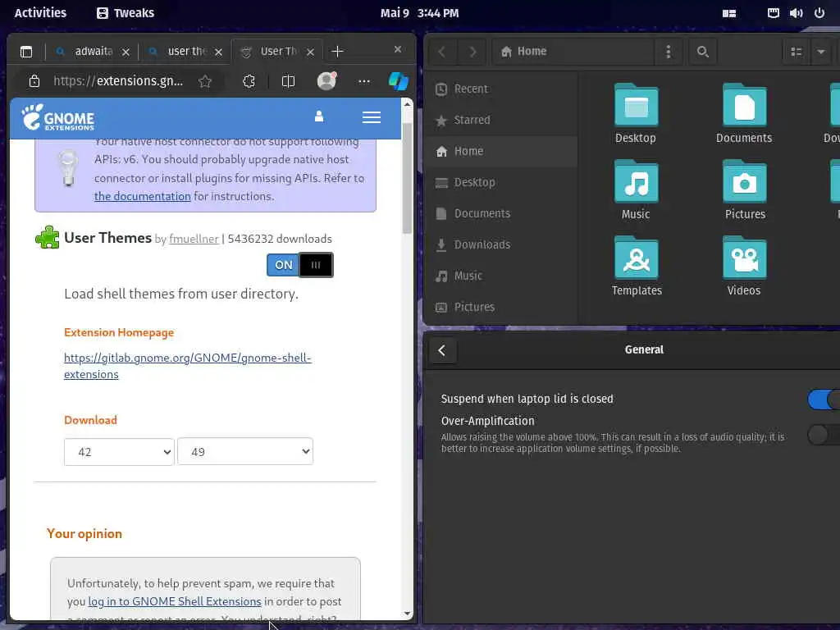Open 'the documentation' link

coord(143,196)
